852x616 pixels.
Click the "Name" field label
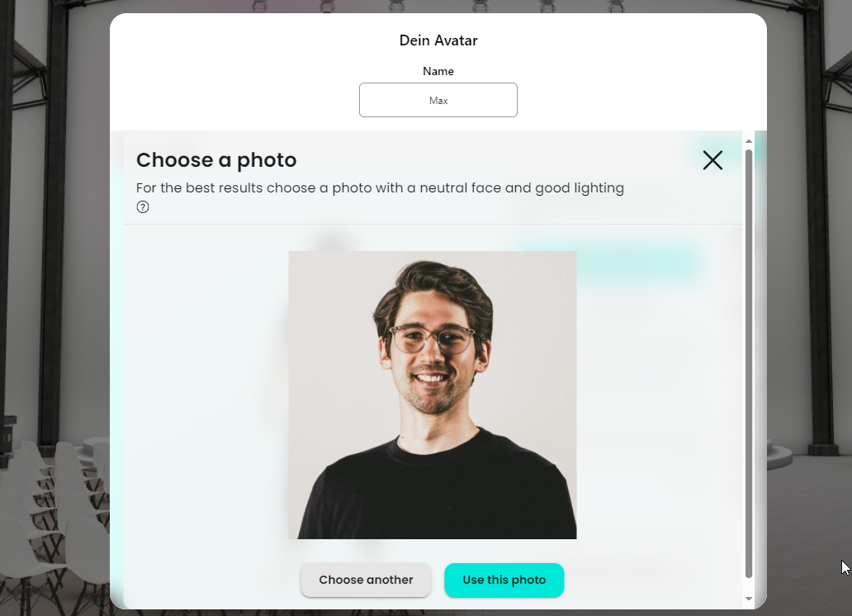click(x=438, y=71)
